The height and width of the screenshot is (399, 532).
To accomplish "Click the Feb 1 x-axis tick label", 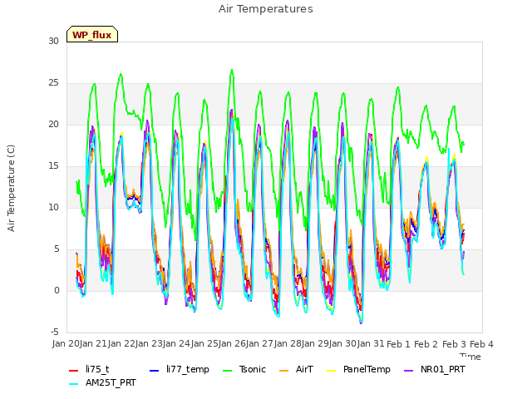I will 398,344.
